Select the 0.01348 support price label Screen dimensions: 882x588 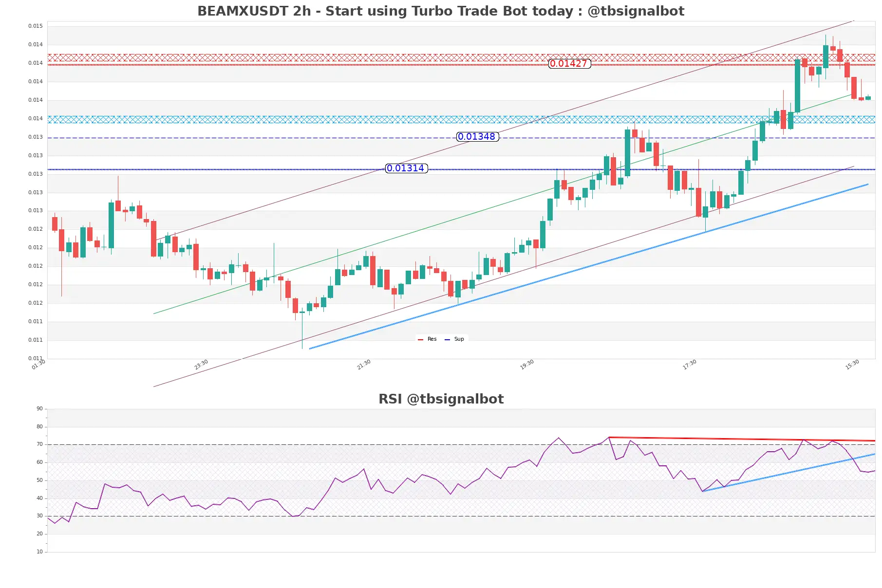pos(477,137)
